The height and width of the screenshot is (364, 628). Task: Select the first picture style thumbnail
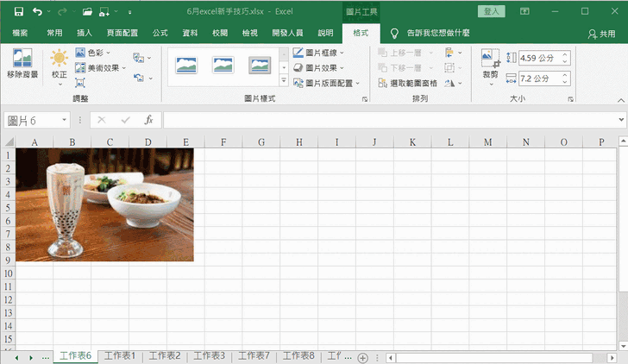click(187, 65)
